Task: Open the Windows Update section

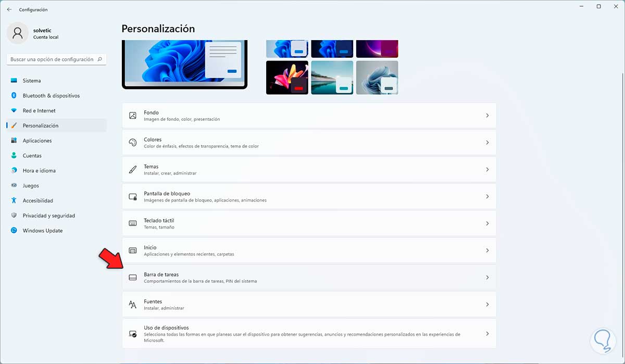Action: point(56,231)
